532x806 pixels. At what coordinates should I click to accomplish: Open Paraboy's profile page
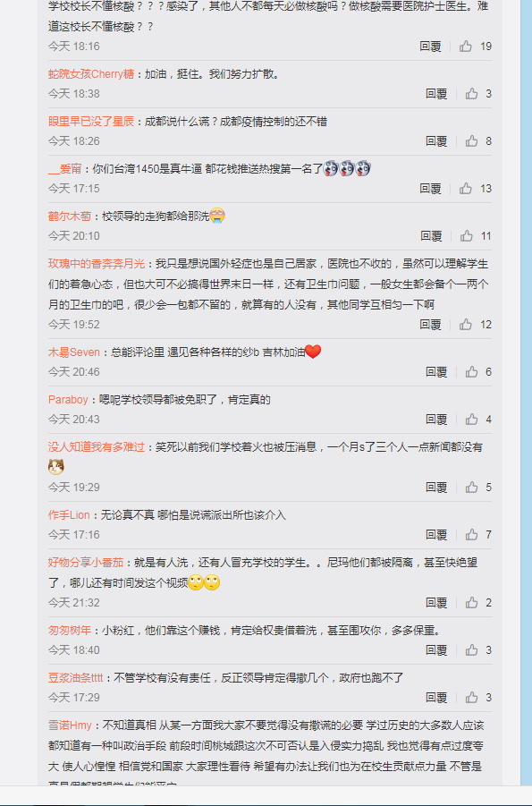[x=68, y=399]
